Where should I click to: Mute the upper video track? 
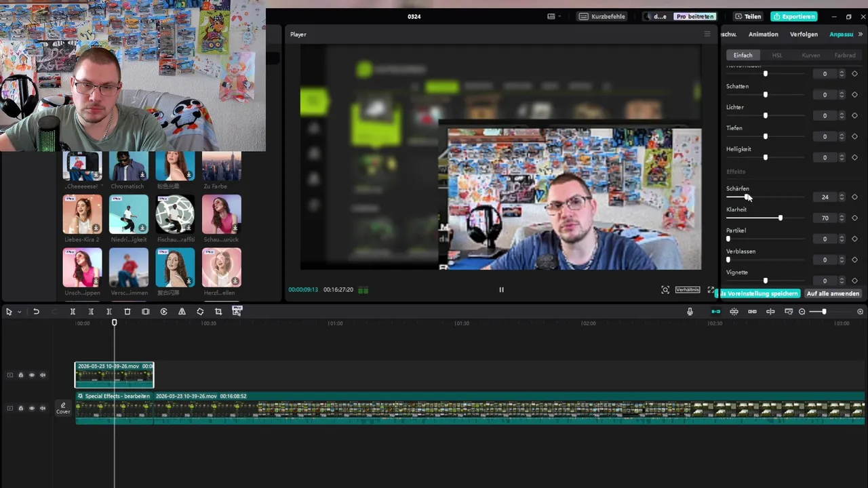click(43, 375)
